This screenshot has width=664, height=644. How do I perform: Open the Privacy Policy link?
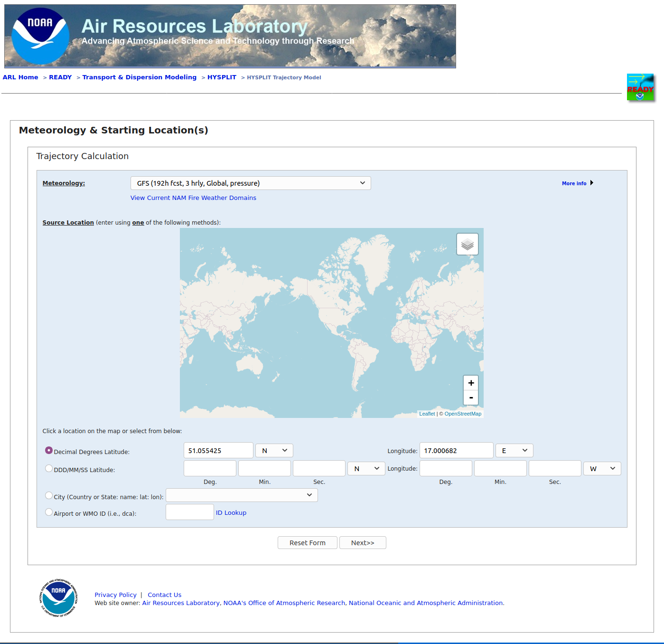pyautogui.click(x=115, y=595)
